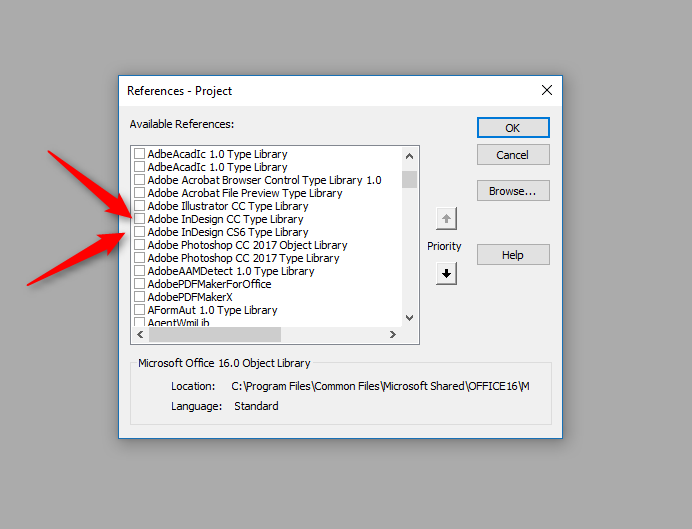Image resolution: width=692 pixels, height=529 pixels.
Task: Select 'Adobe InDesign CC Type Library' text row
Action: pyautogui.click(x=226, y=219)
